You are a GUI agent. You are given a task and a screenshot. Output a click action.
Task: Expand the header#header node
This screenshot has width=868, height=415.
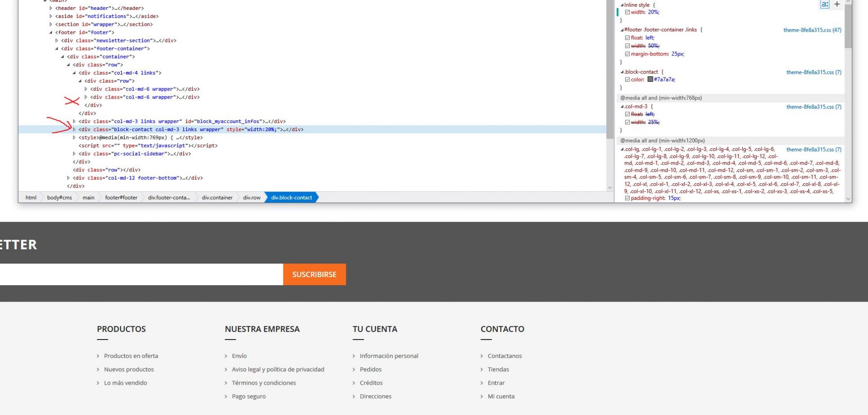51,8
